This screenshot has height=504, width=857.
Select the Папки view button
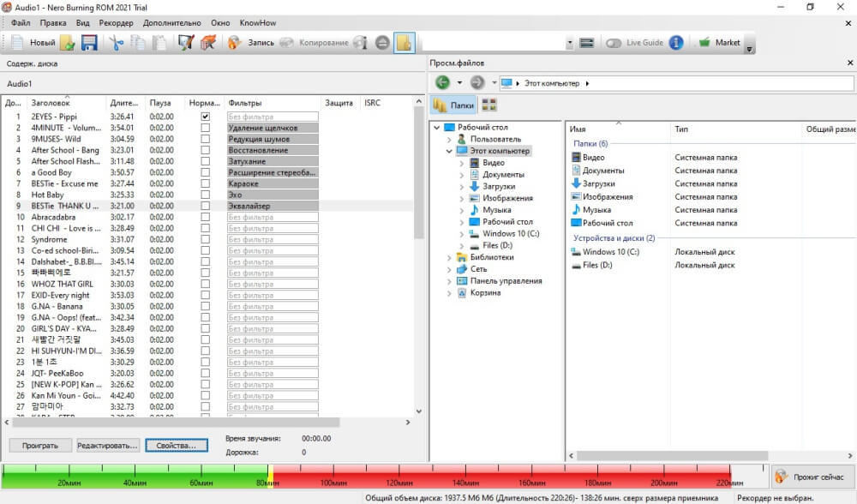pos(453,105)
